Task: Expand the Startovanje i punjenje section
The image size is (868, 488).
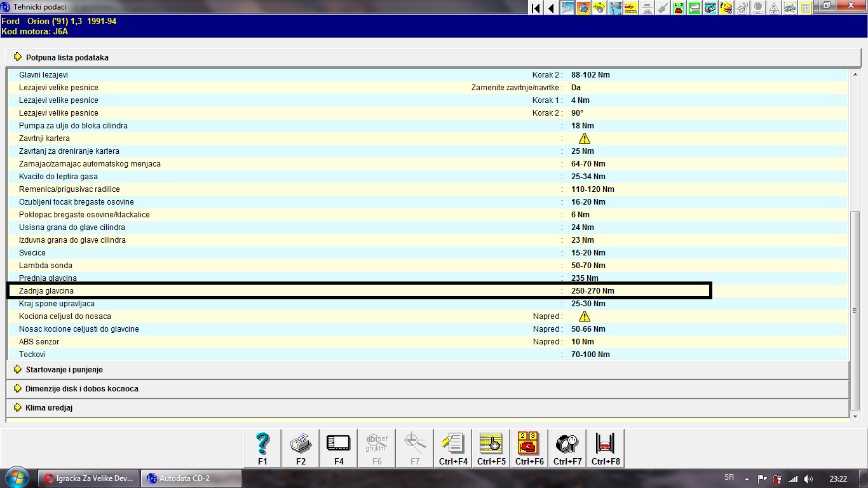Action: point(427,369)
